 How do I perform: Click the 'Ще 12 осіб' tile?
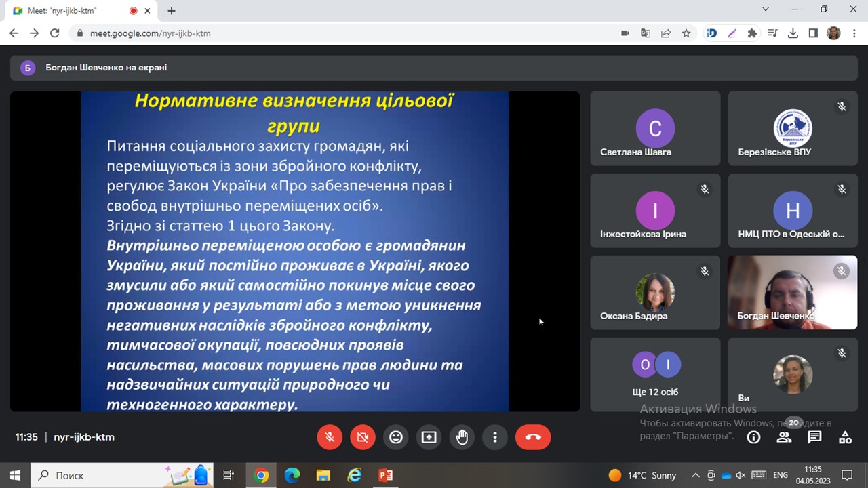point(655,375)
